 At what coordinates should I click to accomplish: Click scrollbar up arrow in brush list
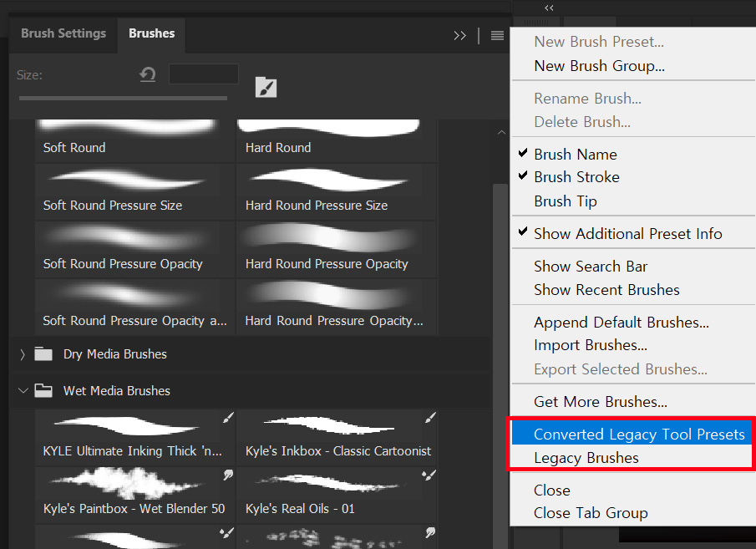click(501, 132)
